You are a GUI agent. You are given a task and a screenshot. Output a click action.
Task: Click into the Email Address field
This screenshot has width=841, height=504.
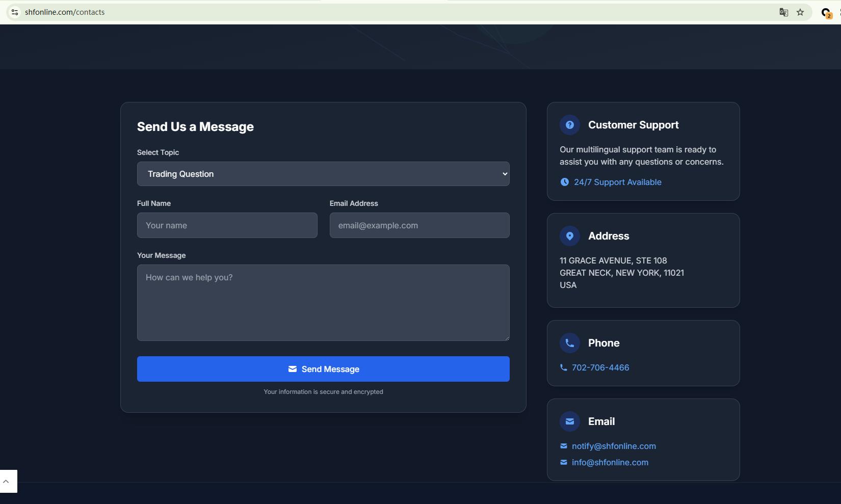point(419,225)
